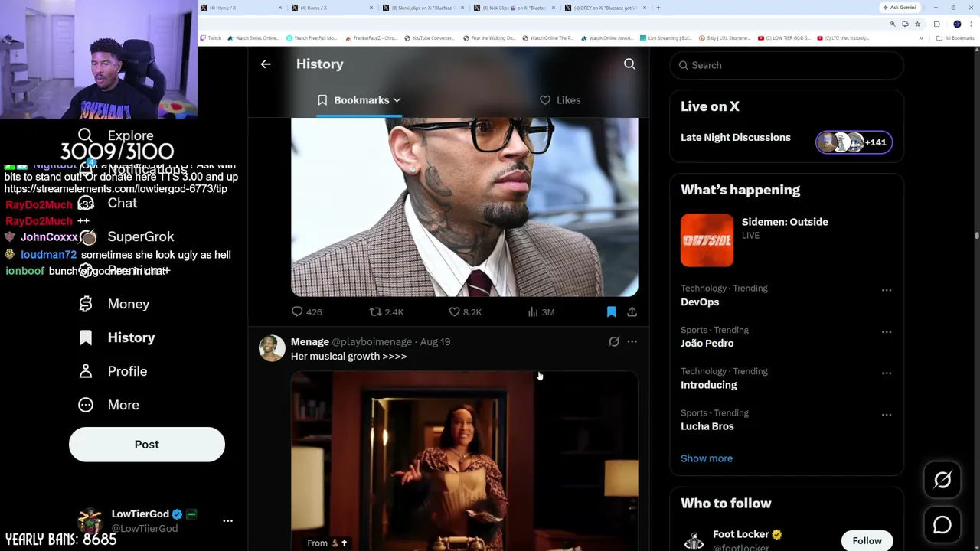Switch to Nami_clips on X tab
This screenshot has width=980, height=551.
(425, 8)
